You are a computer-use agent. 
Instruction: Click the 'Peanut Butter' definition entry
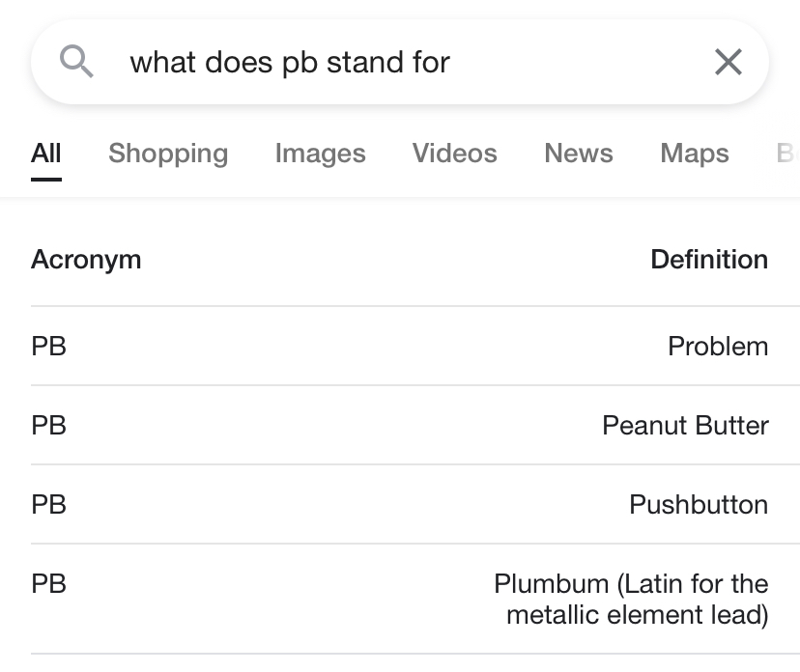tap(686, 425)
